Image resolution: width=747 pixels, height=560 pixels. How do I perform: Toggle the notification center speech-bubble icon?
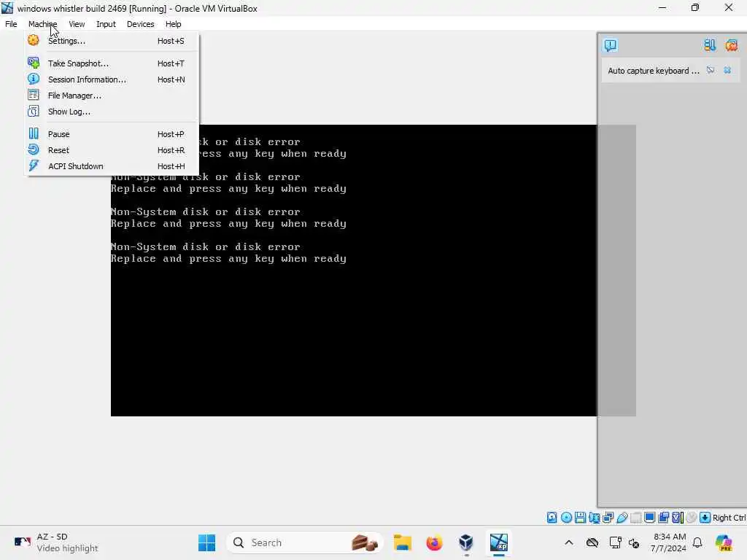611,45
